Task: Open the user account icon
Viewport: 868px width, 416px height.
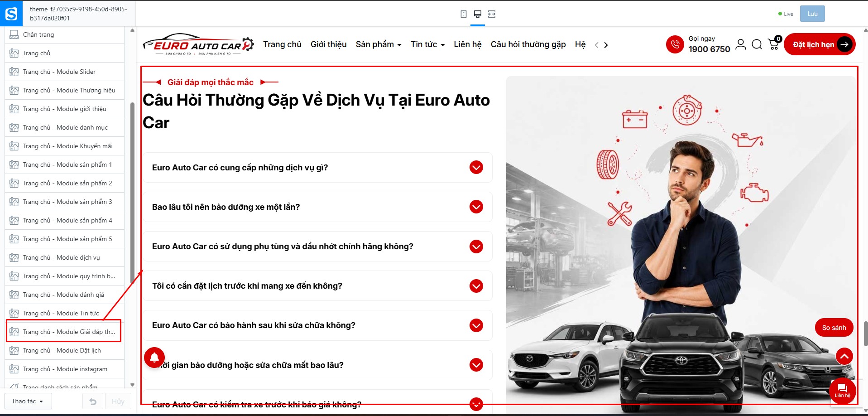Action: tap(741, 44)
